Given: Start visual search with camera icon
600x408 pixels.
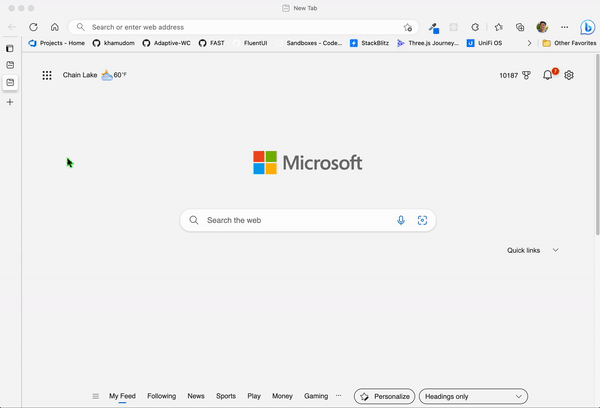Looking at the screenshot, I should pos(422,220).
